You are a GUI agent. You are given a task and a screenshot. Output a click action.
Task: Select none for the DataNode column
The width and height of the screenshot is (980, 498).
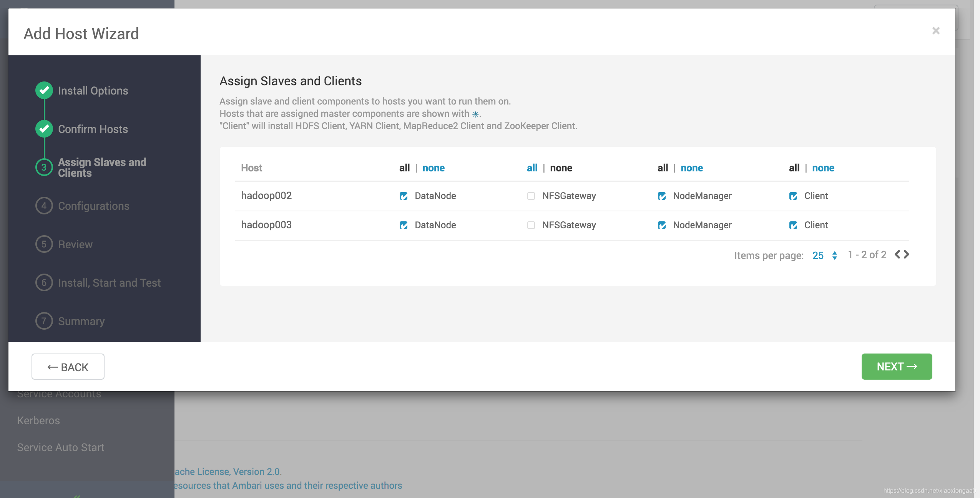click(434, 168)
